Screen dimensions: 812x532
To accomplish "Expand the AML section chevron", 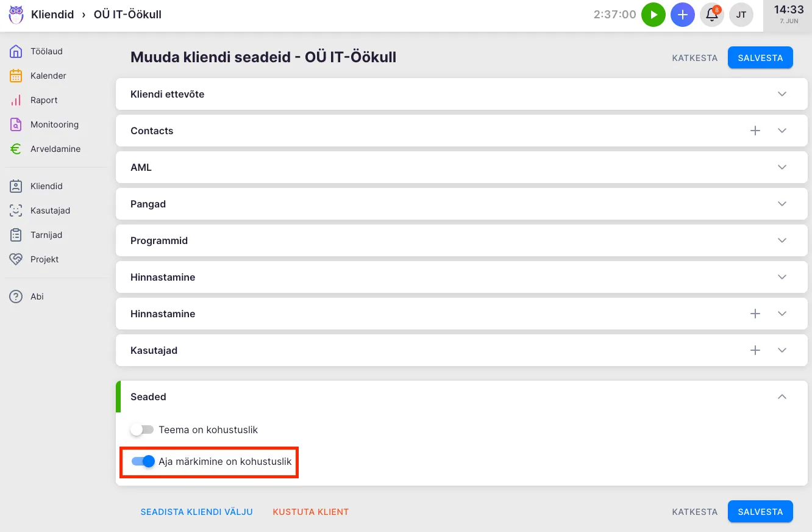I will (x=782, y=167).
